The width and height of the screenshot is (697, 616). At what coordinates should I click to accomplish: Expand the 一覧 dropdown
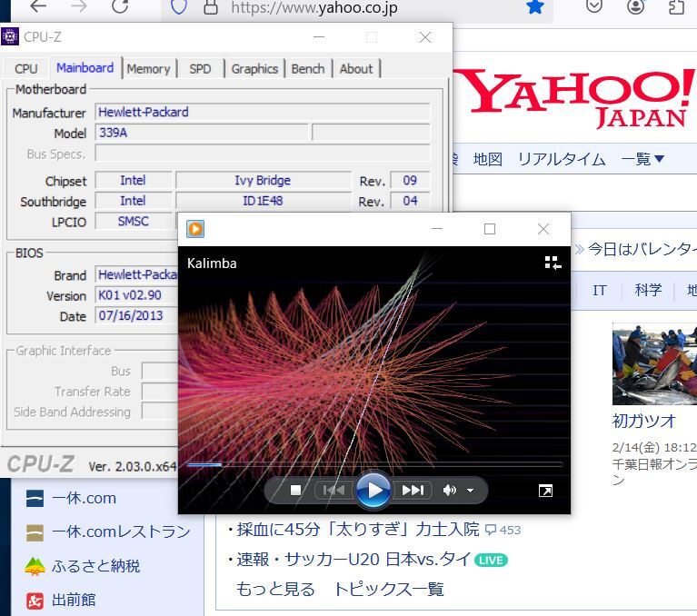pyautogui.click(x=642, y=159)
